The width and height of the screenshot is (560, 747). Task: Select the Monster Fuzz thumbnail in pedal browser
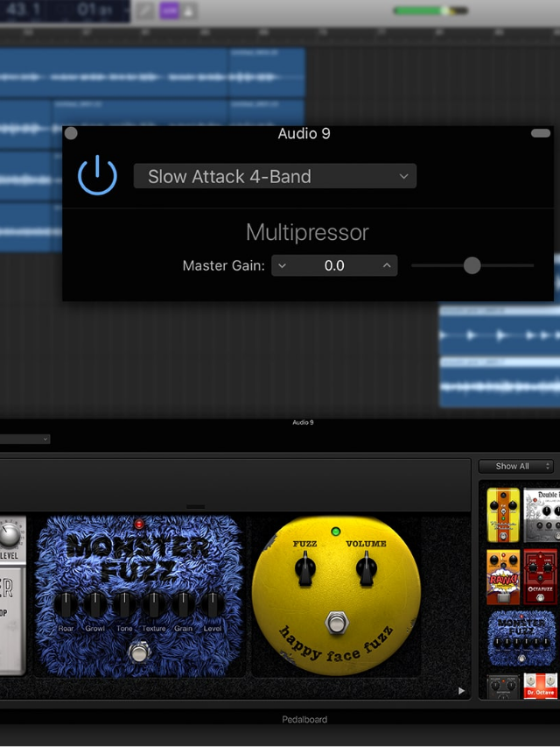pyautogui.click(x=521, y=638)
